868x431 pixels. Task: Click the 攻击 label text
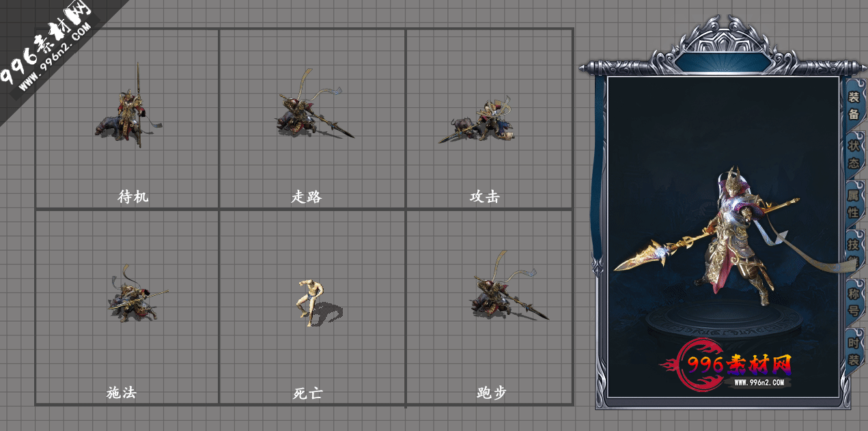coord(485,197)
